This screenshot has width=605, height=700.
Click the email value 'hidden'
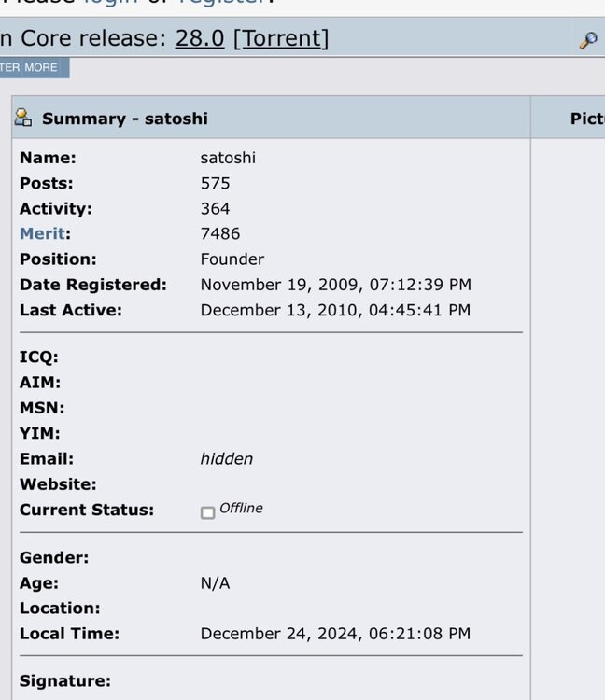pos(226,458)
